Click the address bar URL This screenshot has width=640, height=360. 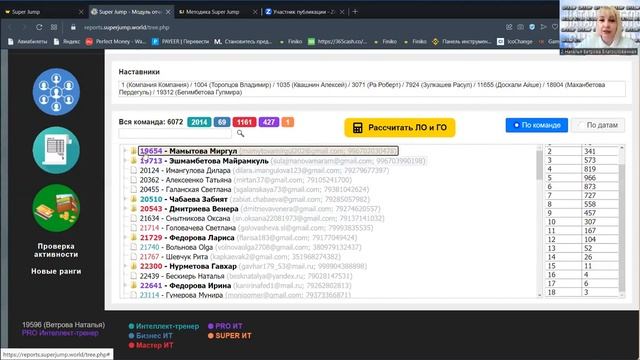[x=127, y=27]
